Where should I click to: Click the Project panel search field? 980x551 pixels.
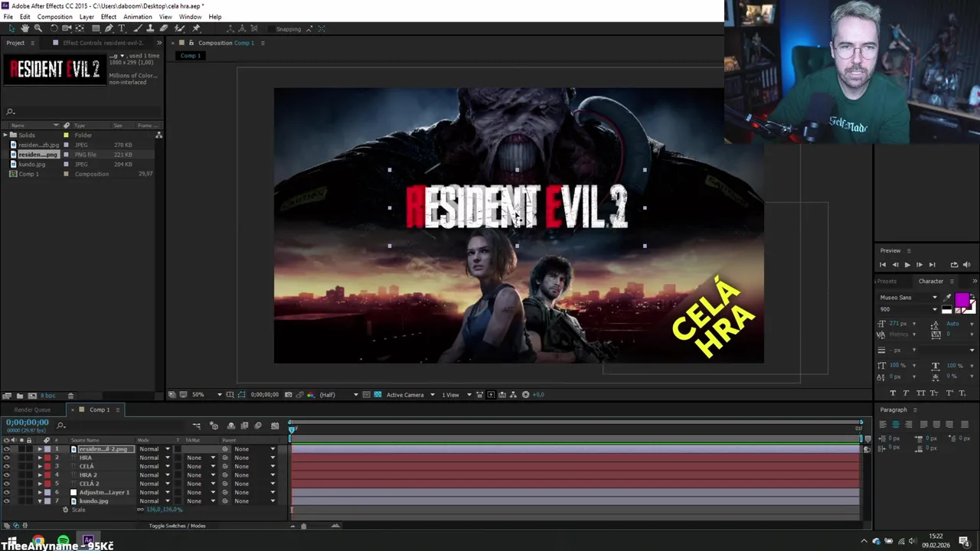(x=83, y=112)
